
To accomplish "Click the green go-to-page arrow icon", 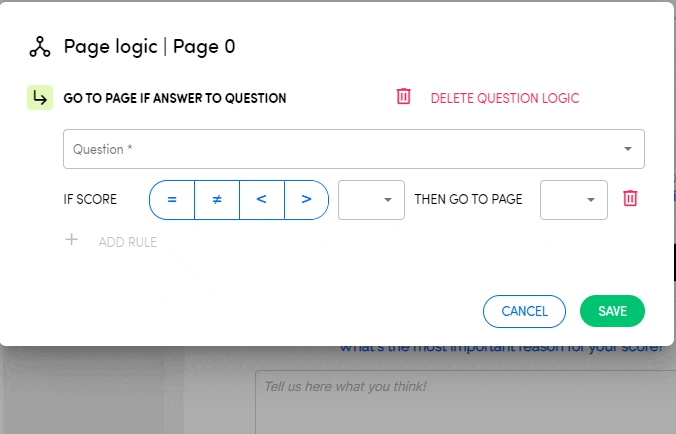I will [x=40, y=98].
